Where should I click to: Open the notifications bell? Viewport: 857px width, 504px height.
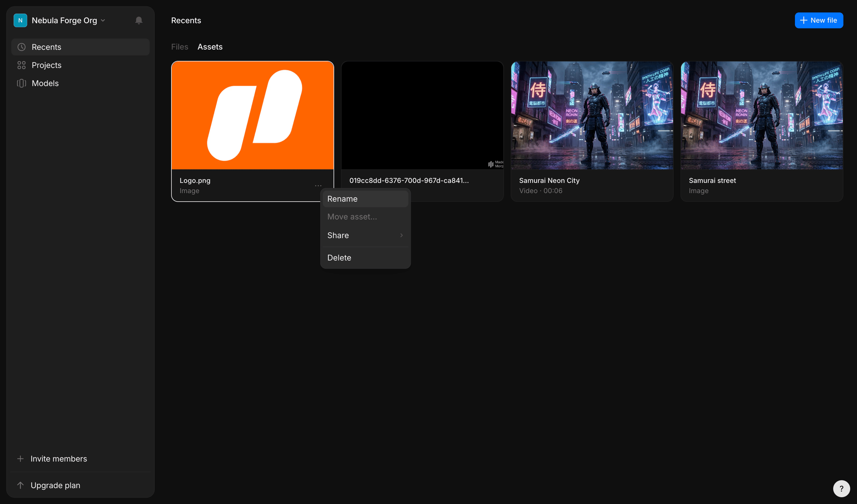(139, 20)
